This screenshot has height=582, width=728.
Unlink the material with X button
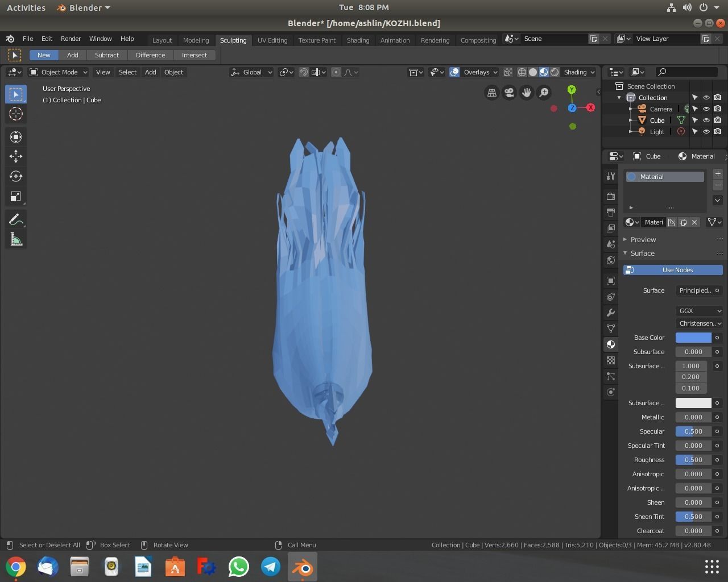pos(694,222)
